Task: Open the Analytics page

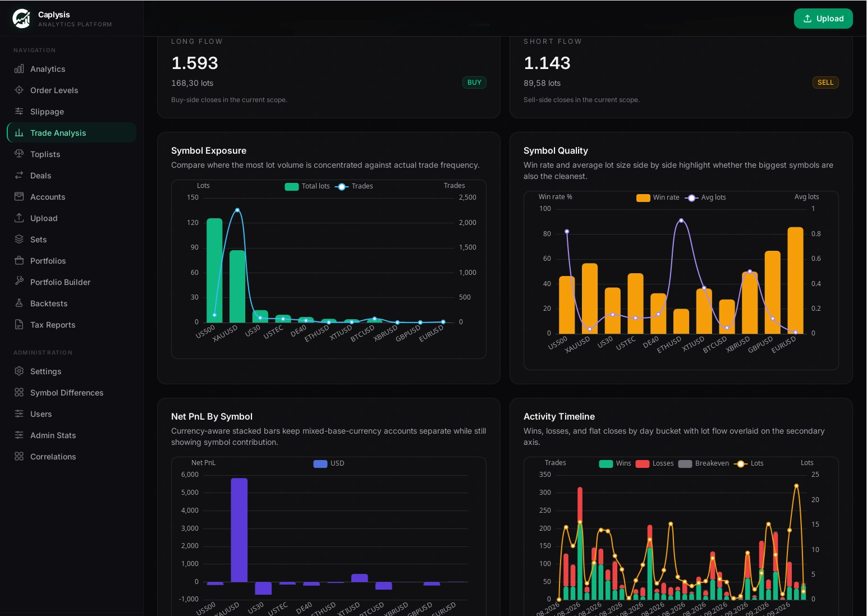Action: [71, 69]
